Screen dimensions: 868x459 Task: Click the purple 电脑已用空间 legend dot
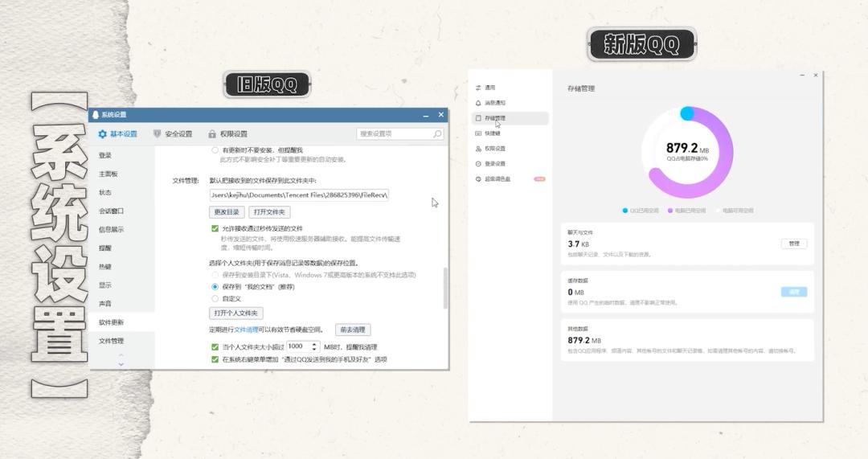(x=670, y=211)
